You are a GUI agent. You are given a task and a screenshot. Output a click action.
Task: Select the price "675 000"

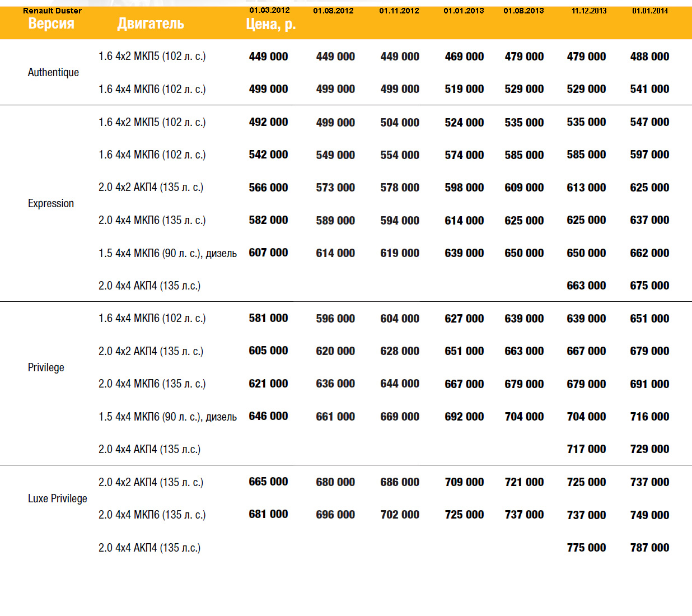pyautogui.click(x=649, y=286)
